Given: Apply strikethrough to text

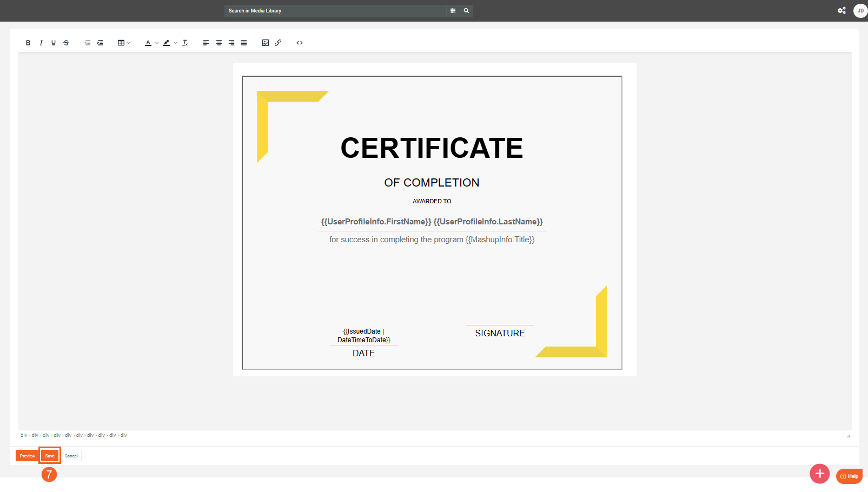Looking at the screenshot, I should 66,43.
